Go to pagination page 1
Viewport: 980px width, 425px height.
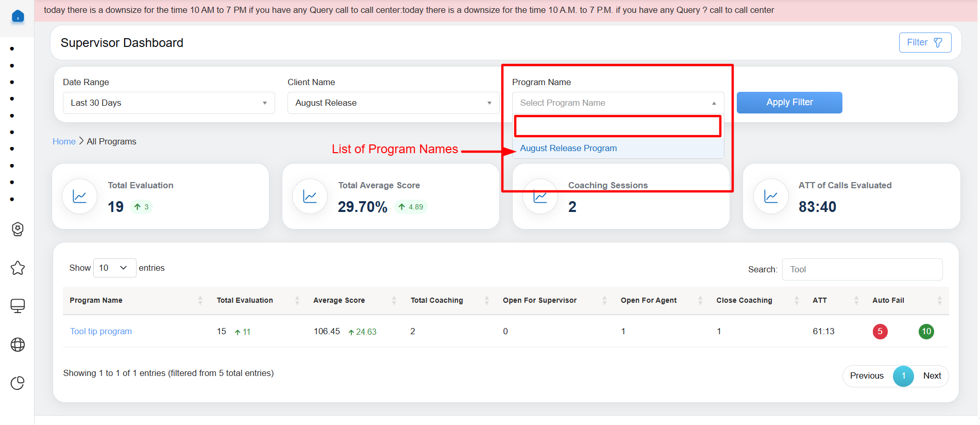pos(903,376)
